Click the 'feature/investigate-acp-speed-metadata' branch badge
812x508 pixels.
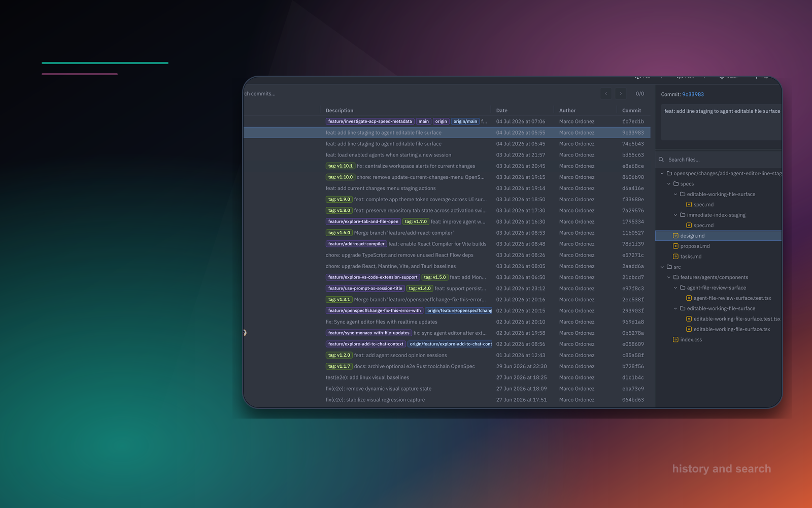click(x=370, y=121)
